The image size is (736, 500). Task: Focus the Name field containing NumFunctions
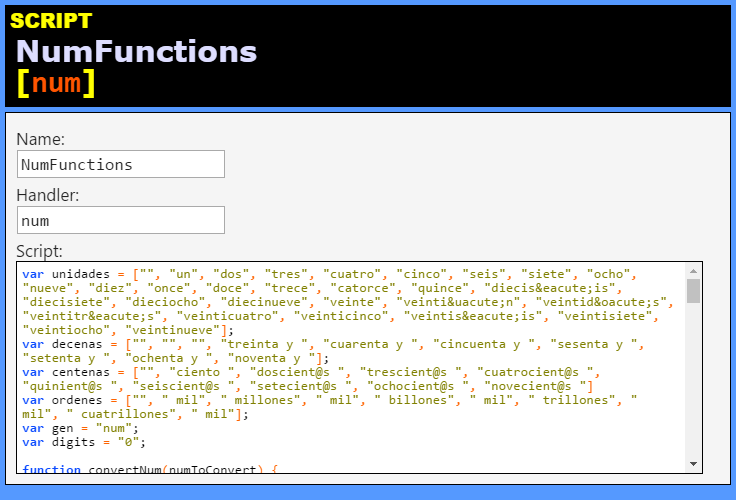click(121, 164)
